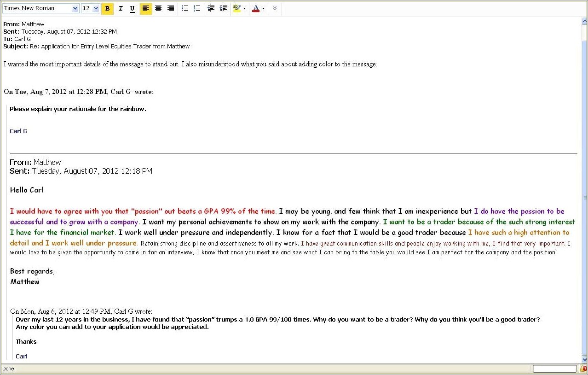This screenshot has width=588, height=375.
Task: Open the font color picker dropdown
Action: point(262,8)
